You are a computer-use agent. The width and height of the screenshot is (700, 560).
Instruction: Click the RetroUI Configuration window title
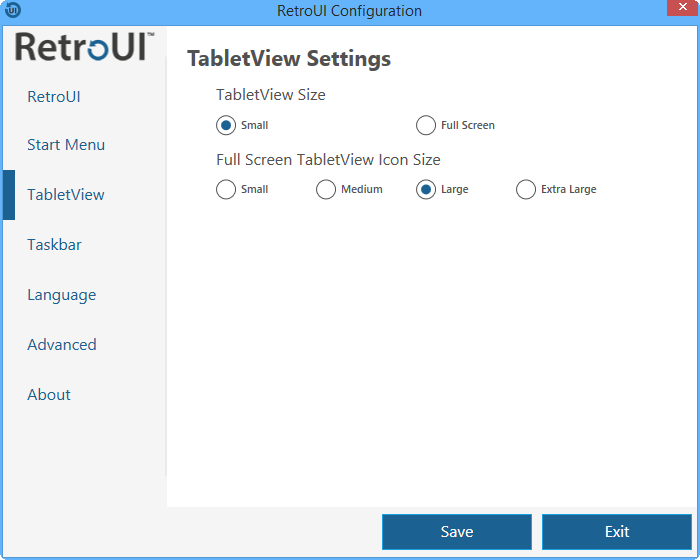350,11
